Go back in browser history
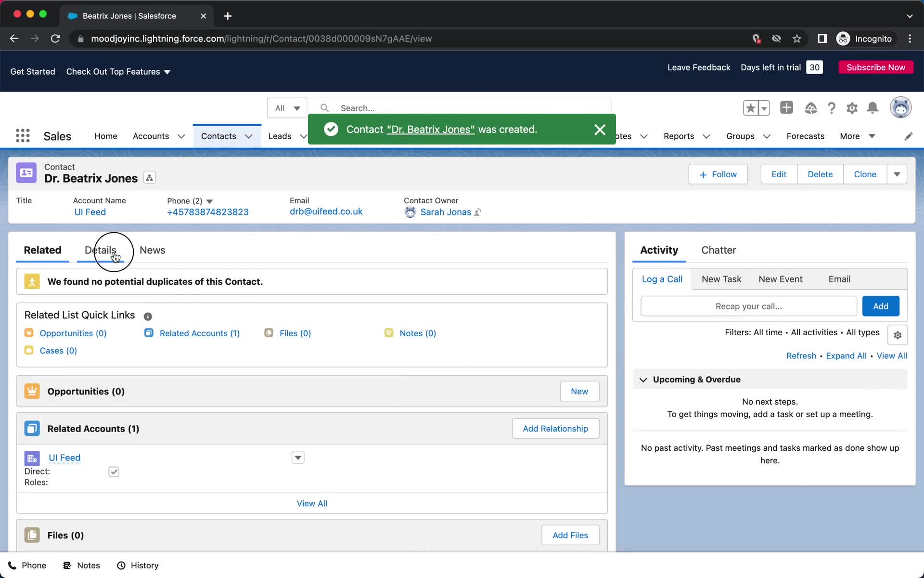The image size is (924, 578). tap(14, 39)
